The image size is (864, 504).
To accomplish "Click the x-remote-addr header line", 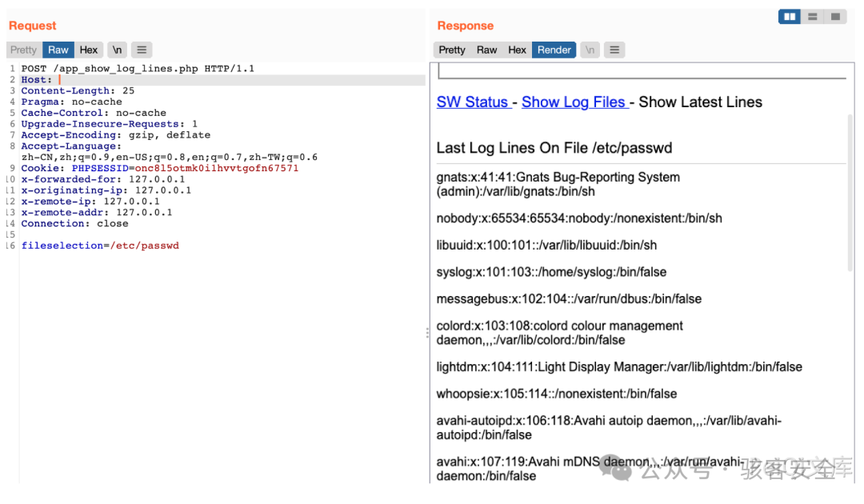I will [97, 212].
